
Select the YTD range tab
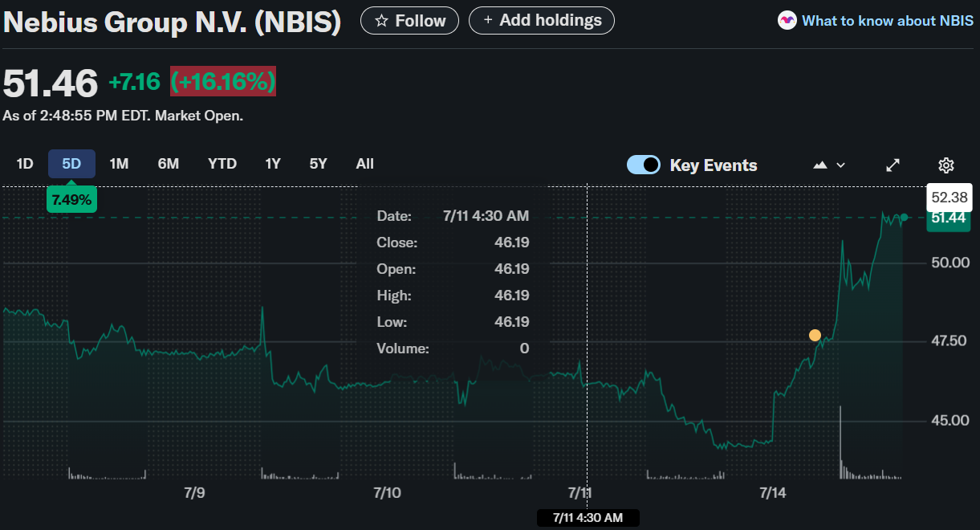[222, 164]
